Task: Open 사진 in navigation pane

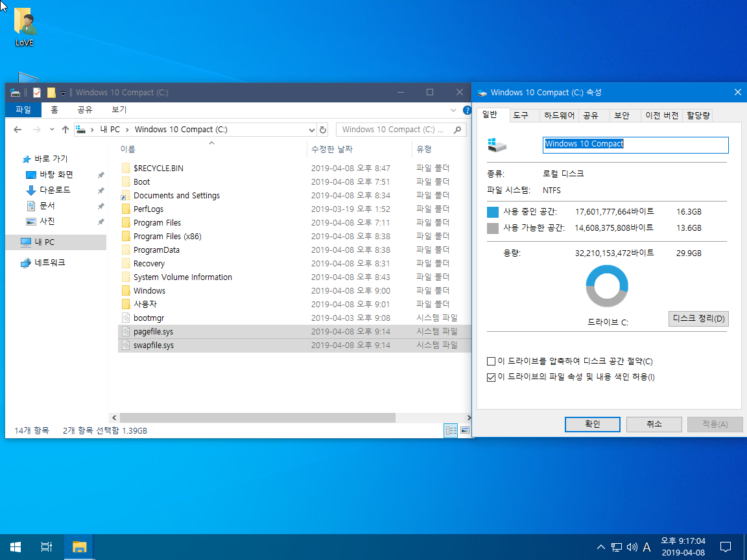Action: [x=47, y=222]
